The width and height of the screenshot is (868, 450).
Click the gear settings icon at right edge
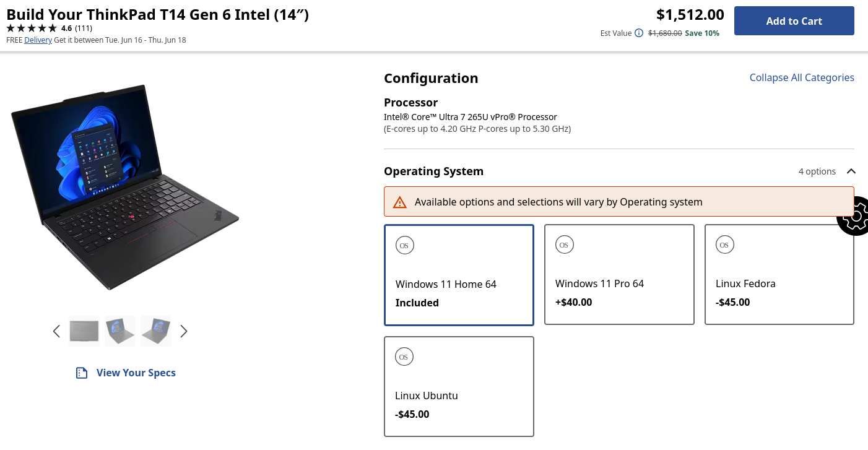click(x=855, y=215)
